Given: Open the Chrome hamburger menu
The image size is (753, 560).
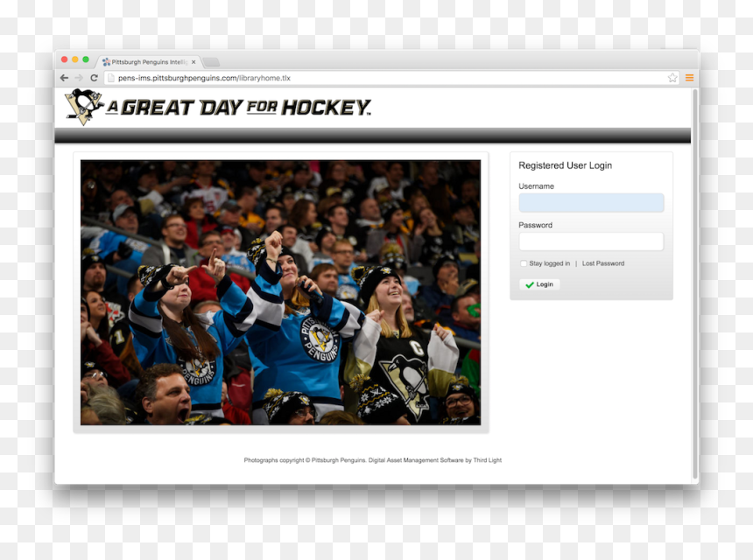Looking at the screenshot, I should pyautogui.click(x=689, y=78).
